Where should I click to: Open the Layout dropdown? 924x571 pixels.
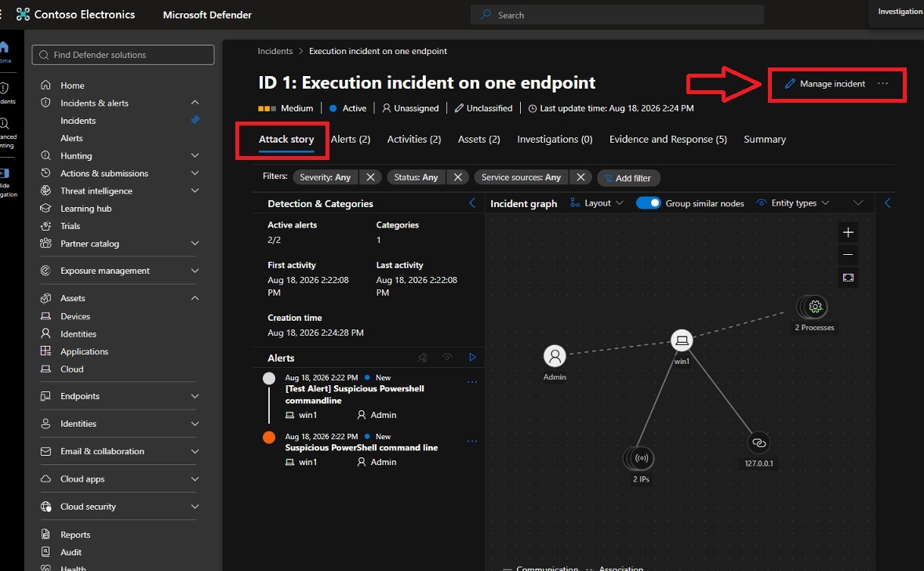[x=596, y=202]
